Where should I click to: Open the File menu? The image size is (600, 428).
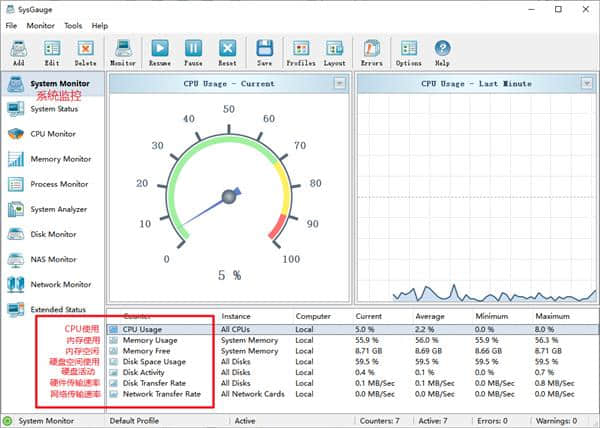pos(11,25)
